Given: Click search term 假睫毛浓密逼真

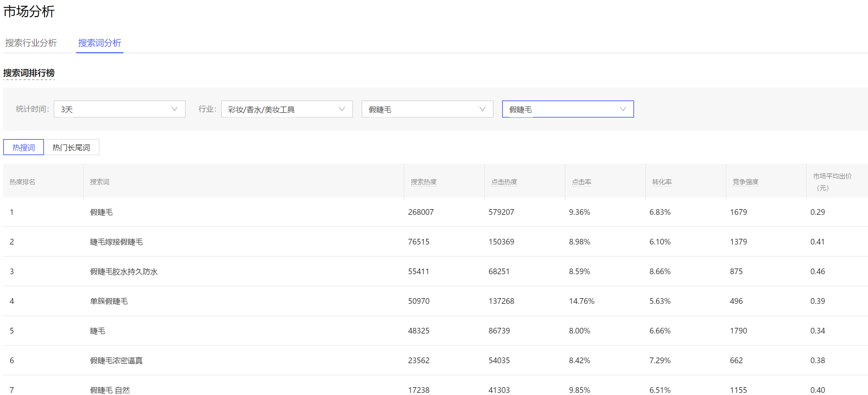Looking at the screenshot, I should click(x=116, y=361).
